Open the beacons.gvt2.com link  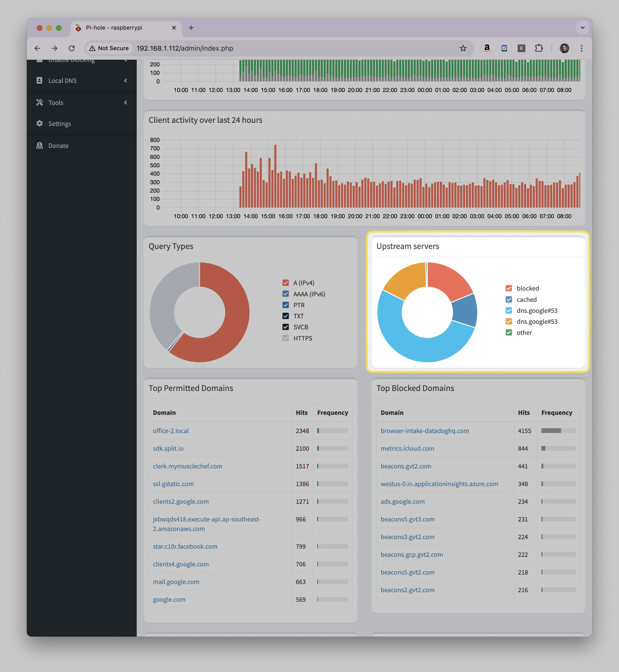[406, 466]
